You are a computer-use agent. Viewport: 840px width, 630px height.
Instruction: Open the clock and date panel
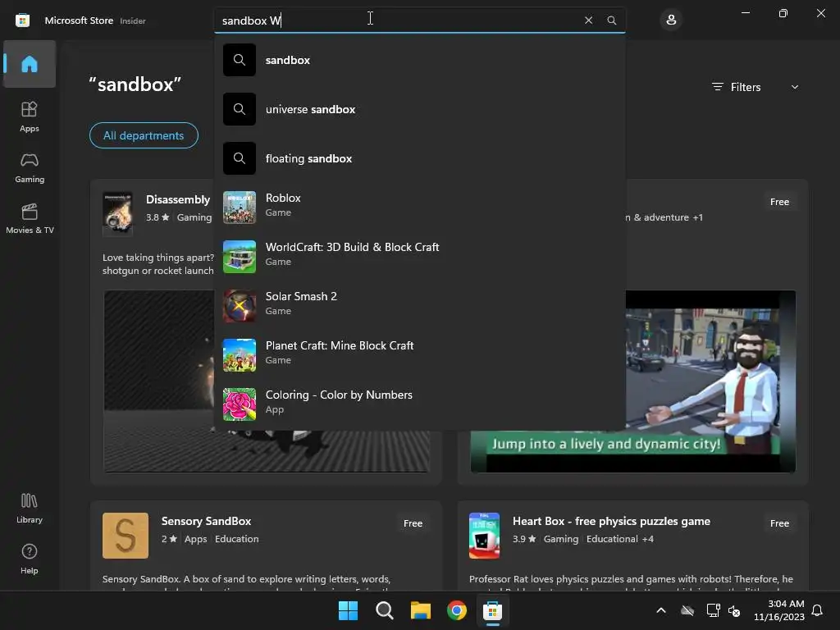[779, 610]
